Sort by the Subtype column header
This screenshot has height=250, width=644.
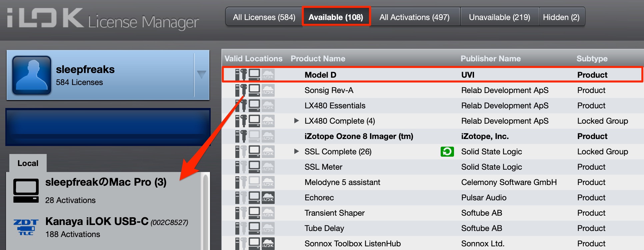tap(592, 59)
